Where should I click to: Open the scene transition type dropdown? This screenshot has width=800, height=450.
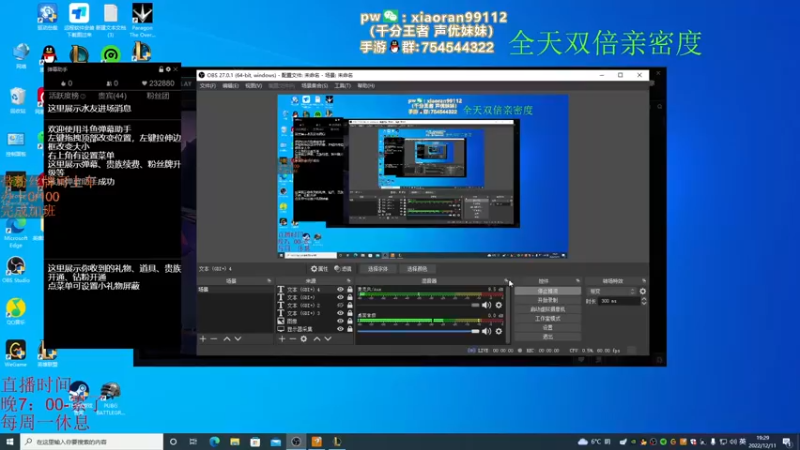tap(612, 291)
